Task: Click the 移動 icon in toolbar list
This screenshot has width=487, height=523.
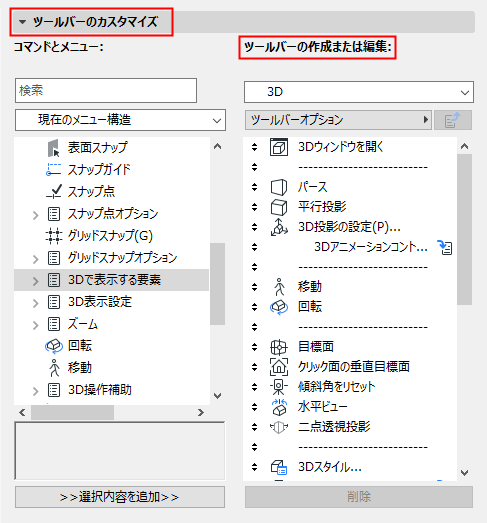Action: [280, 287]
